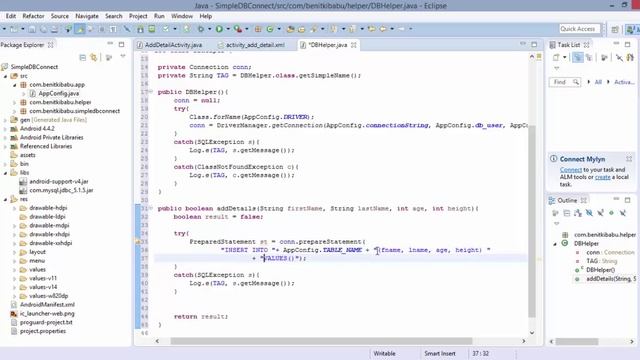Click the editor horizontal scrollbar thumb
640x360 pixels.
point(321,341)
